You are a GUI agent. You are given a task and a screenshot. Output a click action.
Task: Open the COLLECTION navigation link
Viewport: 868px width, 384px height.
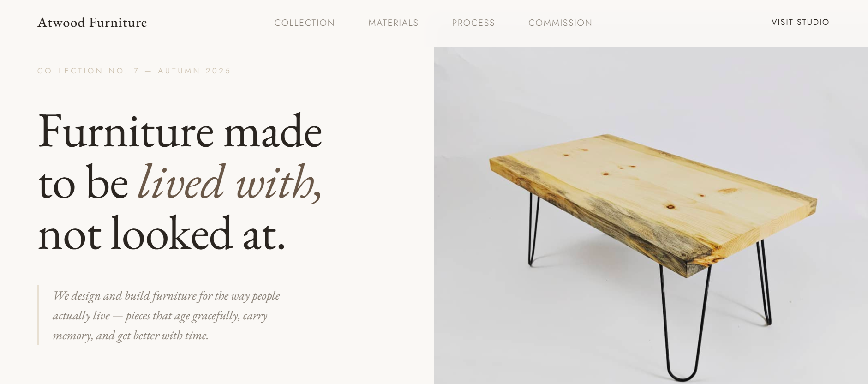[304, 23]
